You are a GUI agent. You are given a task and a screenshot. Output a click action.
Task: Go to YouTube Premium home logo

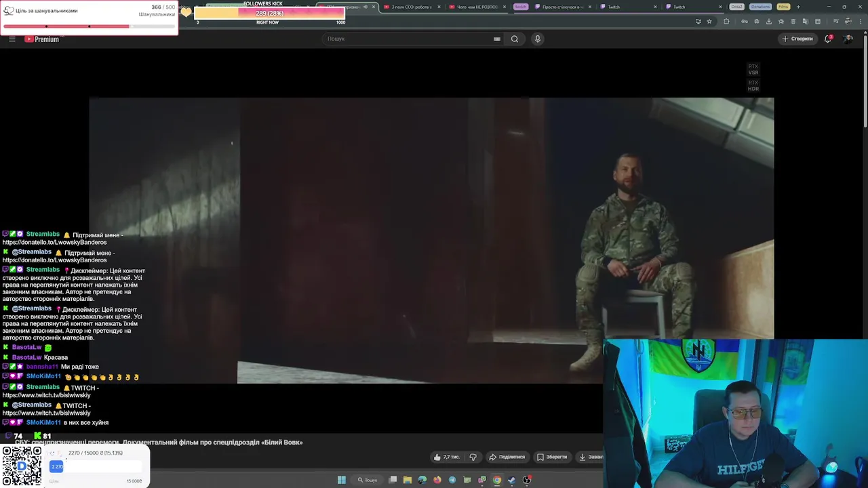42,39
